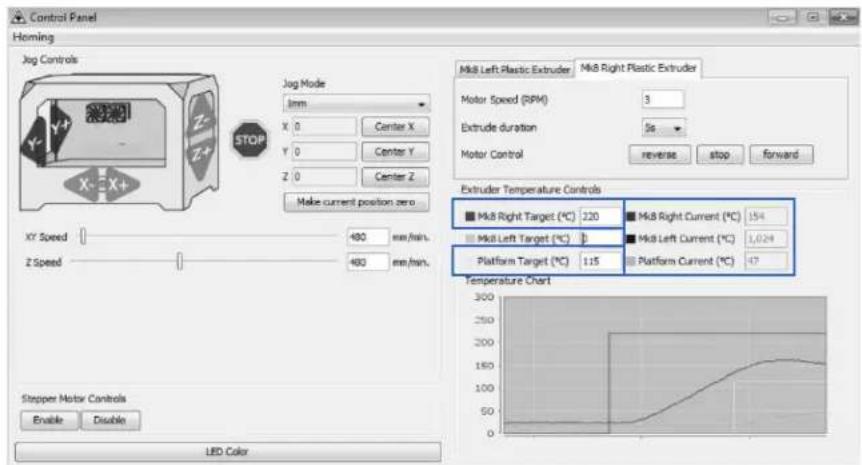Click the temperature chart plot area

click(x=665, y=364)
